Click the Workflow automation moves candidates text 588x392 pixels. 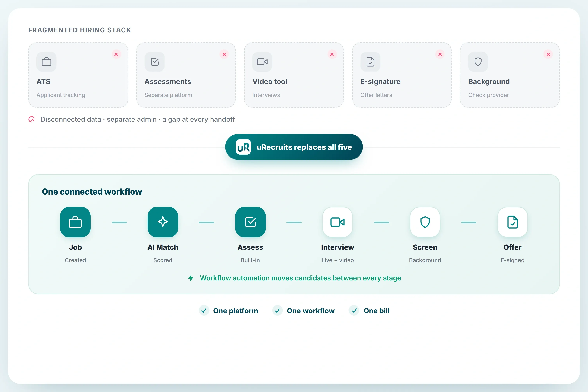(x=300, y=278)
